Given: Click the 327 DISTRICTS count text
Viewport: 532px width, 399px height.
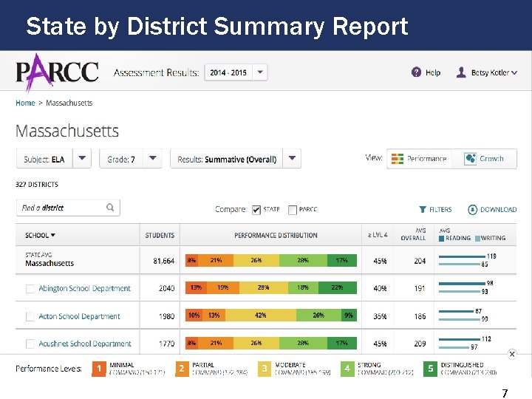Looking at the screenshot, I should click(37, 185).
